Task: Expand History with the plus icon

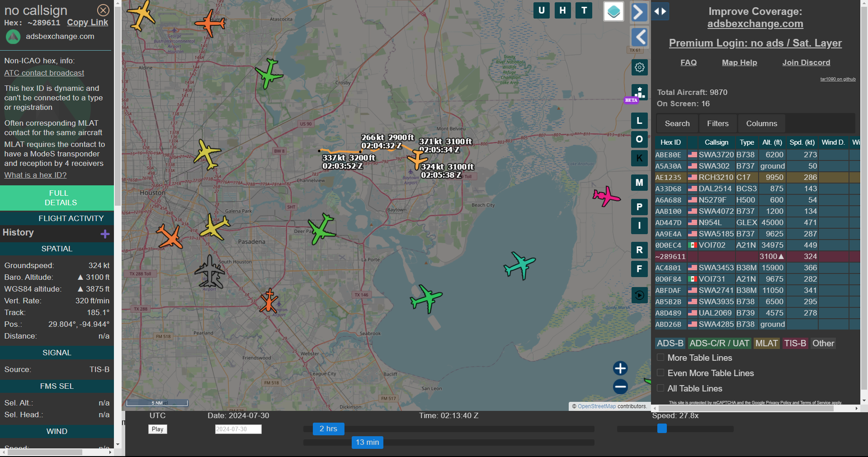Action: 105,234
